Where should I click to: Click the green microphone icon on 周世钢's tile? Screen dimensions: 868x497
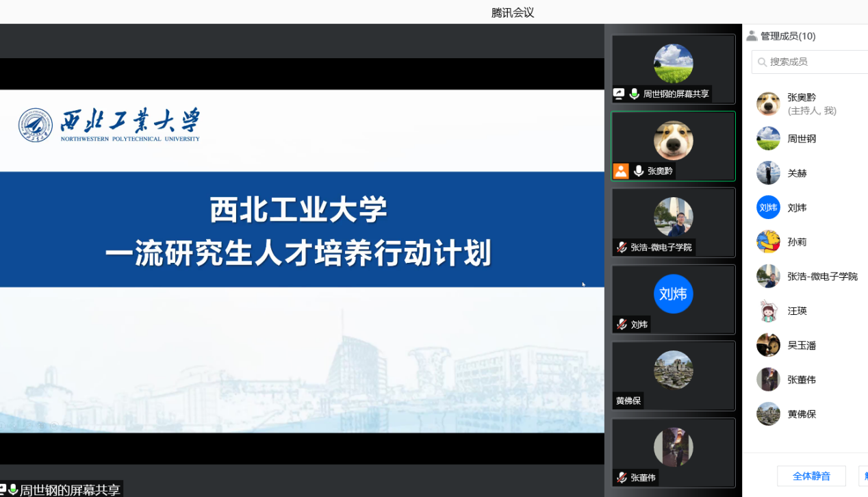point(635,94)
